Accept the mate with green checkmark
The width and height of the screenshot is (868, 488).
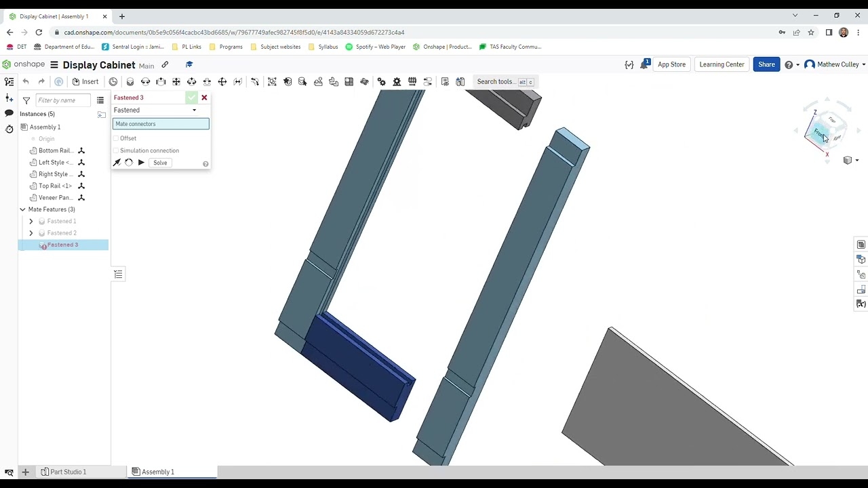pyautogui.click(x=191, y=98)
